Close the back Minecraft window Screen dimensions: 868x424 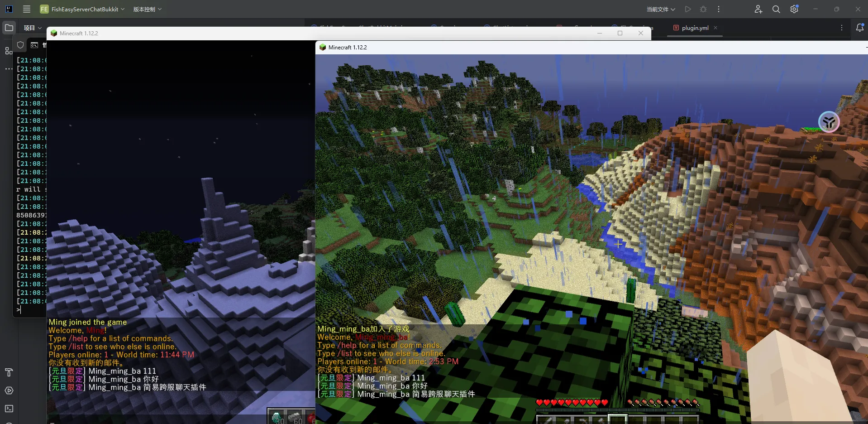(641, 33)
